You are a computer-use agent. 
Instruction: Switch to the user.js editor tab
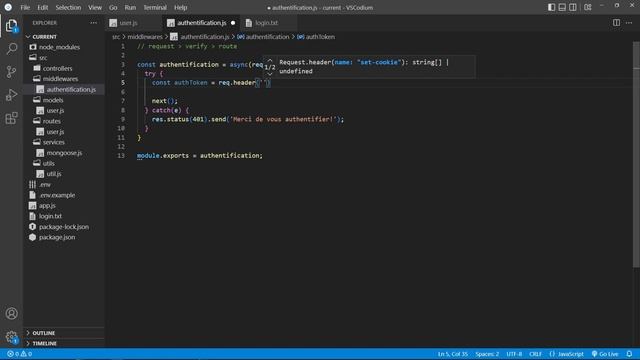[134, 23]
